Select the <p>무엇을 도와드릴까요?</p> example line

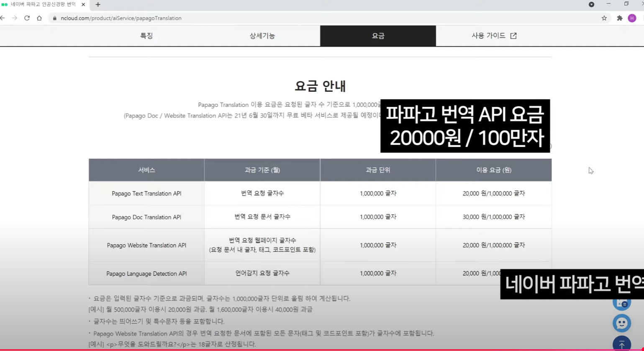(172, 344)
